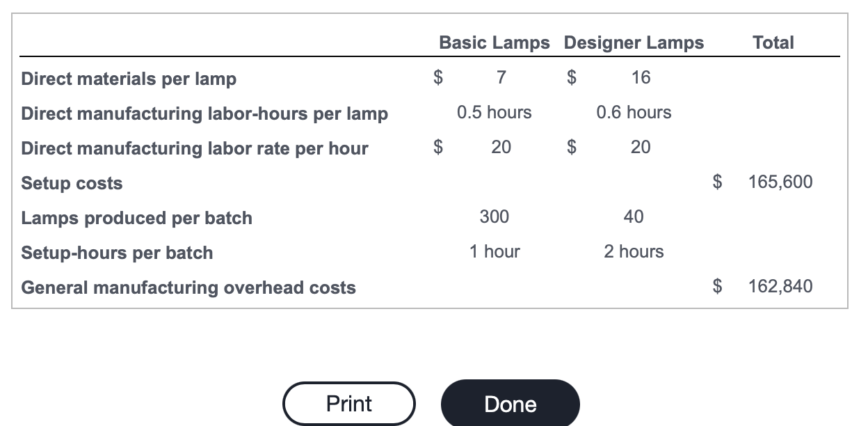
Task: Select the General manufacturing overhead costs label
Action: (188, 287)
